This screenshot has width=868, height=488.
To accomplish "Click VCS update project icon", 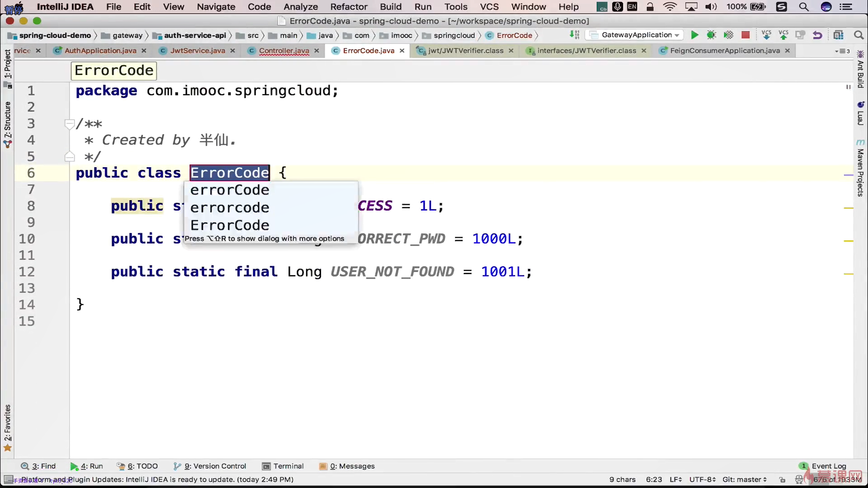I will (x=766, y=35).
